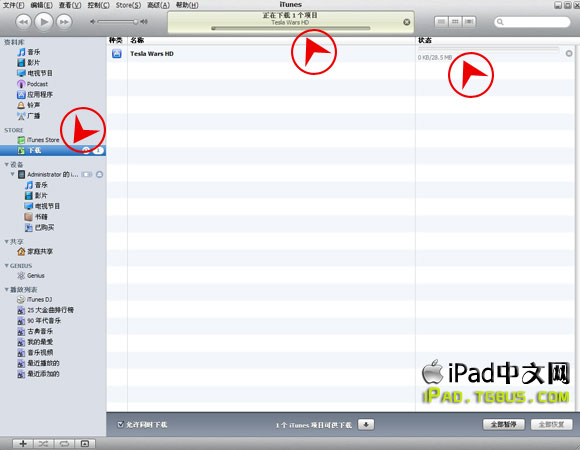
Task: Click the download progress bar in status display
Action: 291,28
